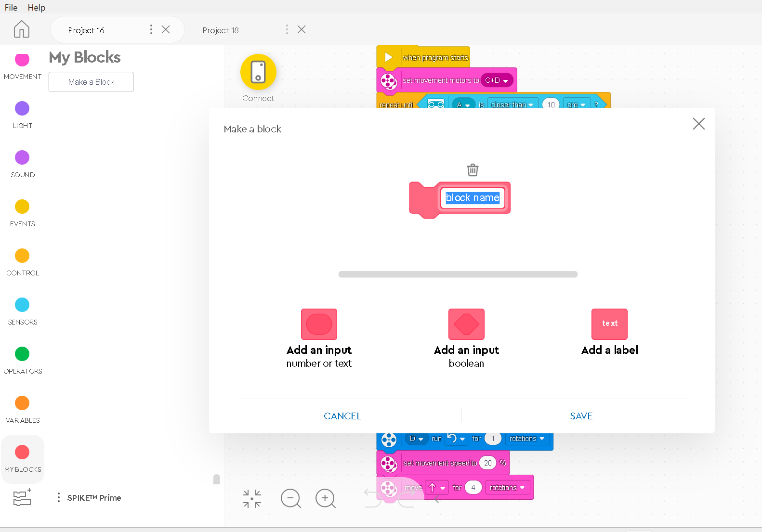Zoom in on the canvas
The height and width of the screenshot is (532, 762).
click(326, 498)
